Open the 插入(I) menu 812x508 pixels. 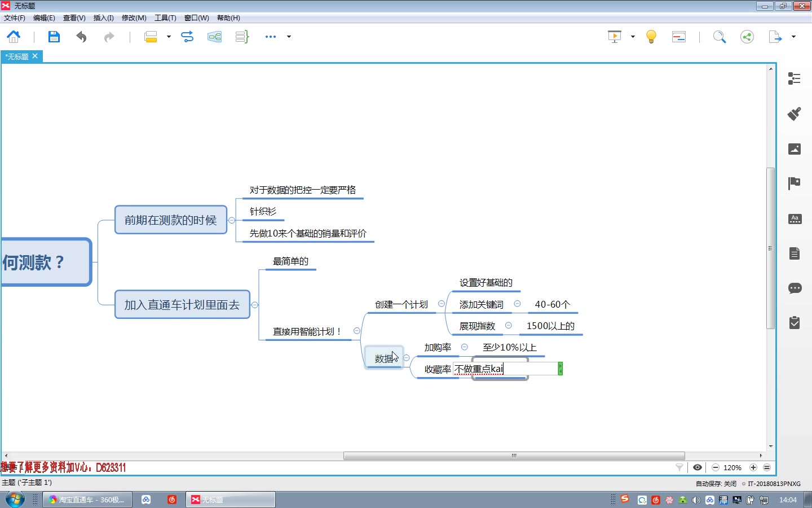point(103,18)
